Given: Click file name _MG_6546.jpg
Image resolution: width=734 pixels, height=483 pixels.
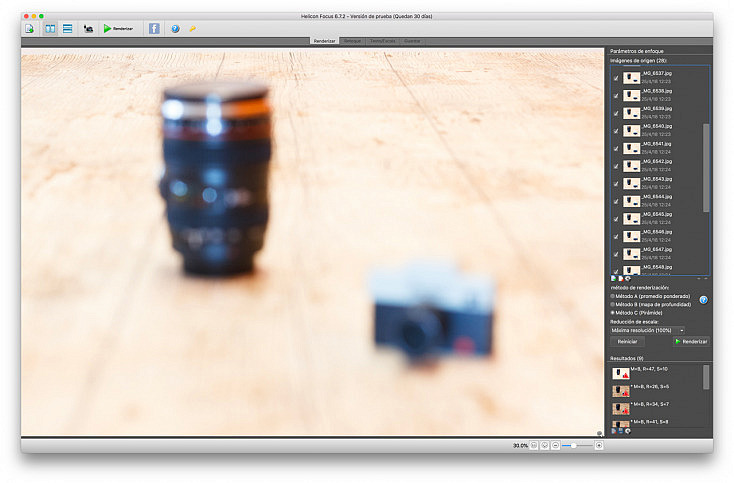Looking at the screenshot, I should click(x=657, y=232).
